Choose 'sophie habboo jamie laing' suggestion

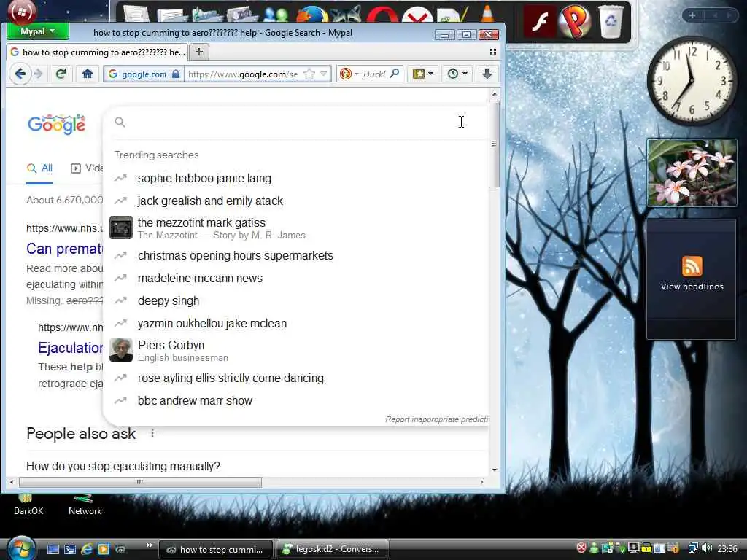click(204, 178)
